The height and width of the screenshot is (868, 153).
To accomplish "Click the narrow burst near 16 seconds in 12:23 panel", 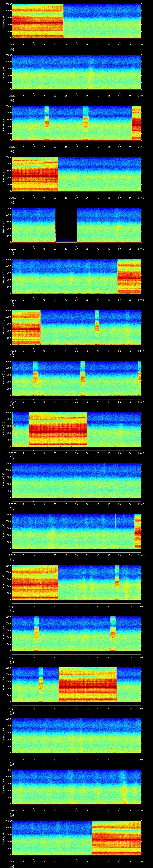I will [46, 123].
